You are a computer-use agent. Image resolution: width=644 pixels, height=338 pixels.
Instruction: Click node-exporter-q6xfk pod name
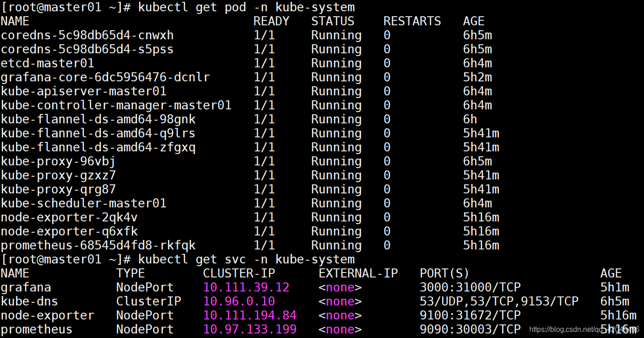point(69,232)
